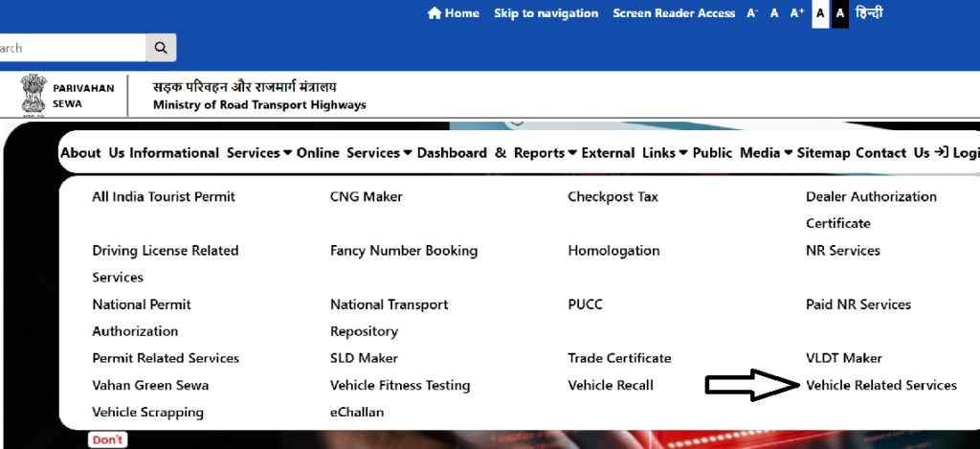Switch language to Hindi

869,13
